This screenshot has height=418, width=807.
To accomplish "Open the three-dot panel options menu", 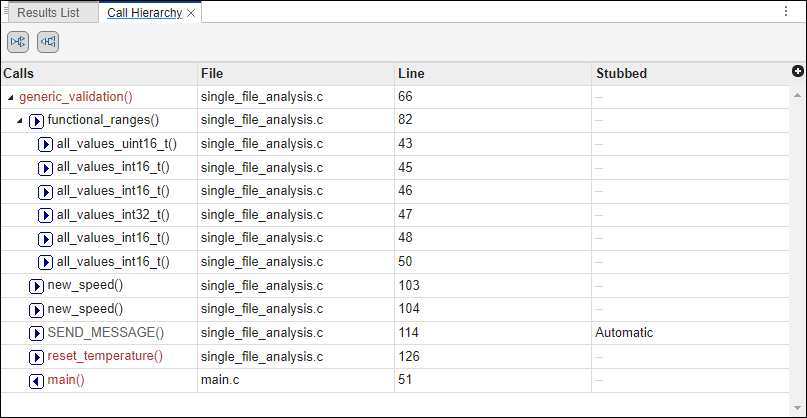I will pos(786,11).
